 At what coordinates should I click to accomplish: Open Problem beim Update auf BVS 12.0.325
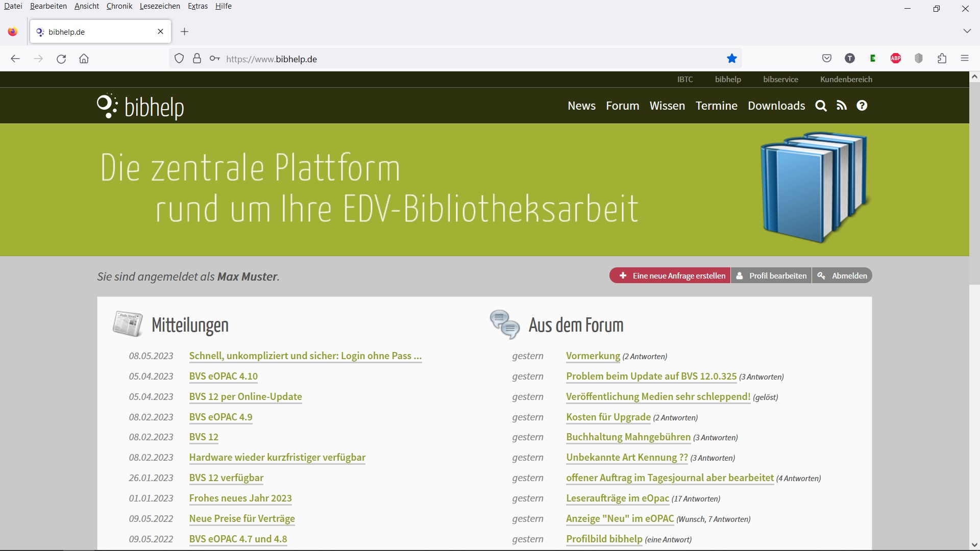pyautogui.click(x=651, y=377)
